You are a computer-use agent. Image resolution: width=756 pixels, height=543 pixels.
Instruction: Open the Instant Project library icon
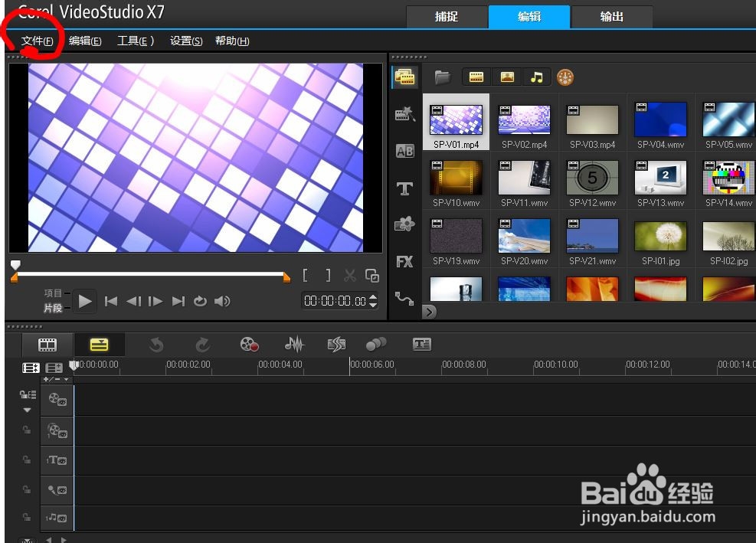coord(404,114)
